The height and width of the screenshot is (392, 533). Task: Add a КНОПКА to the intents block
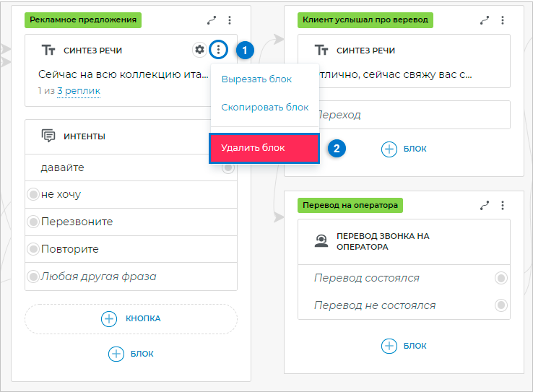131,318
